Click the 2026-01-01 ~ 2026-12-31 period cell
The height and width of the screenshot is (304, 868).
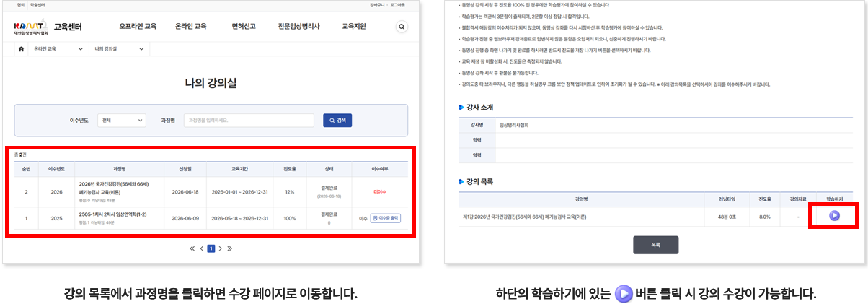[x=239, y=192]
